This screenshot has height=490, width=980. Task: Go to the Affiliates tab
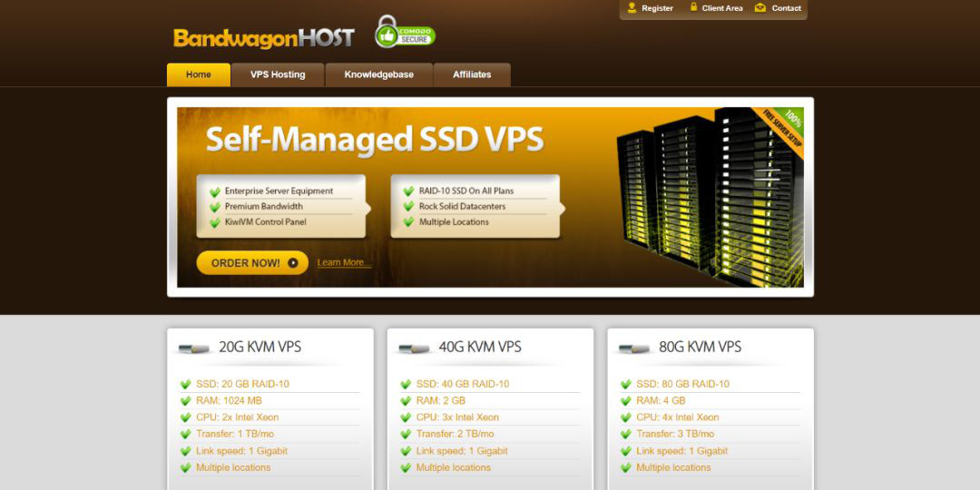[x=472, y=75]
